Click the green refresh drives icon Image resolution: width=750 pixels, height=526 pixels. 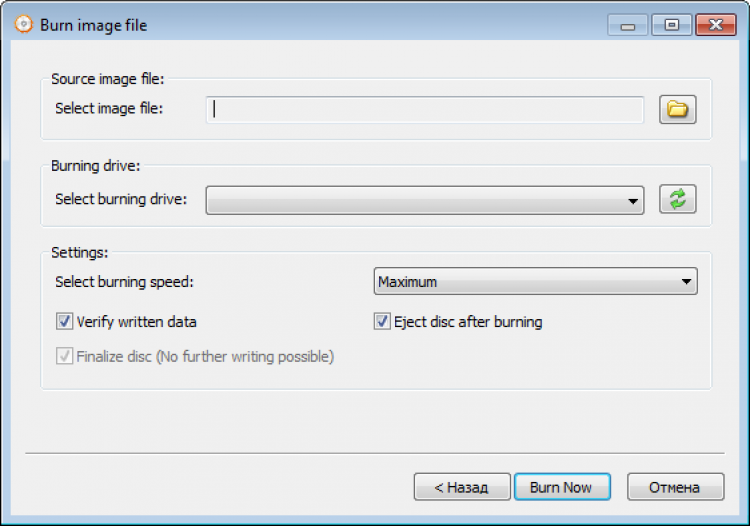677,199
